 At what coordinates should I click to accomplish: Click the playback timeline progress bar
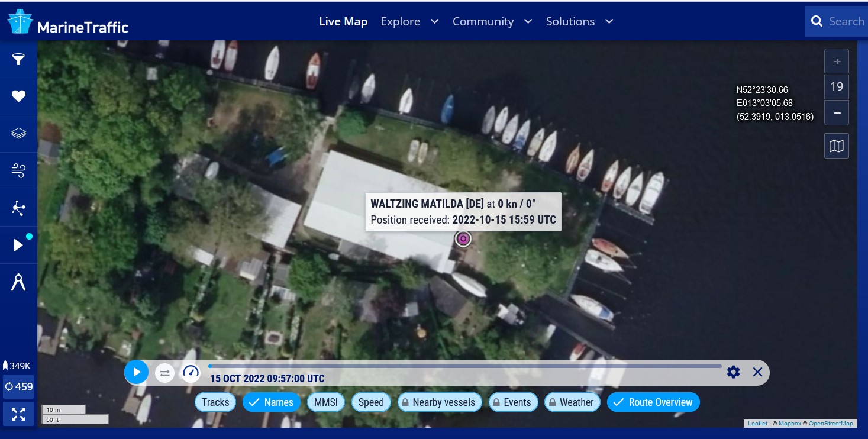[464, 366]
